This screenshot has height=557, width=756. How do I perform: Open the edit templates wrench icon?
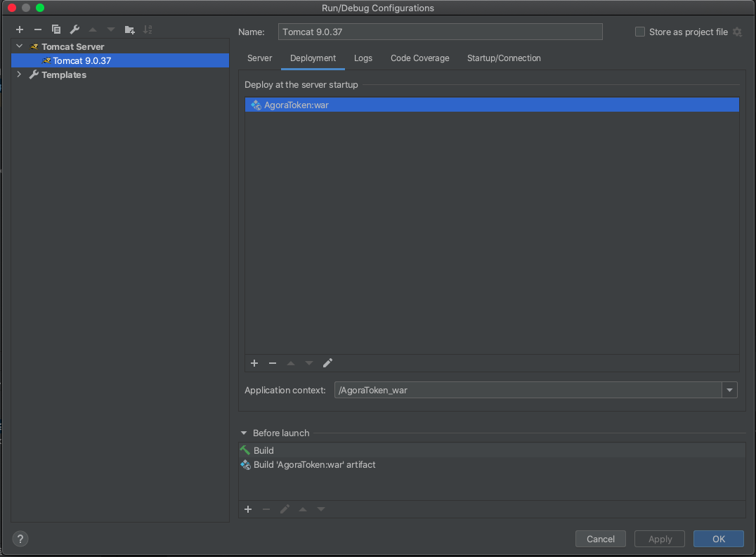click(x=74, y=30)
